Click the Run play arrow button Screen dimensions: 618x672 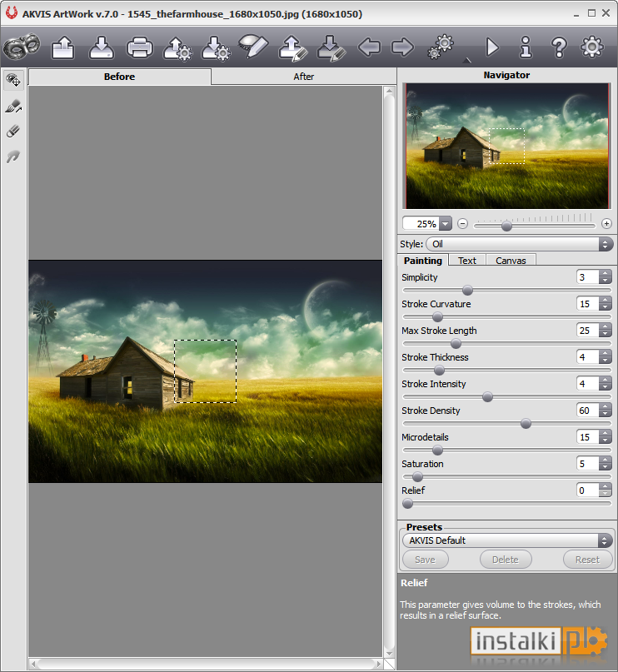tap(491, 47)
